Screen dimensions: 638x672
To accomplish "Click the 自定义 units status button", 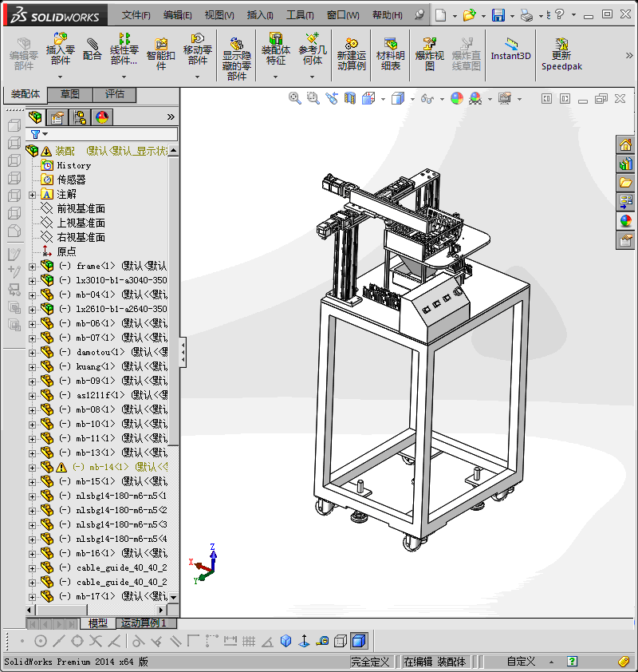I will (x=521, y=662).
